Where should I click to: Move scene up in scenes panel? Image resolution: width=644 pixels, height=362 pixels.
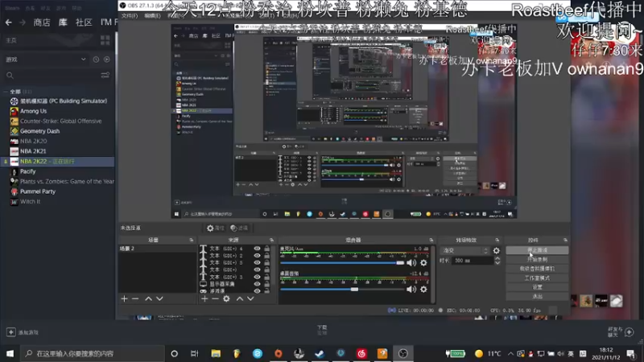tap(148, 298)
